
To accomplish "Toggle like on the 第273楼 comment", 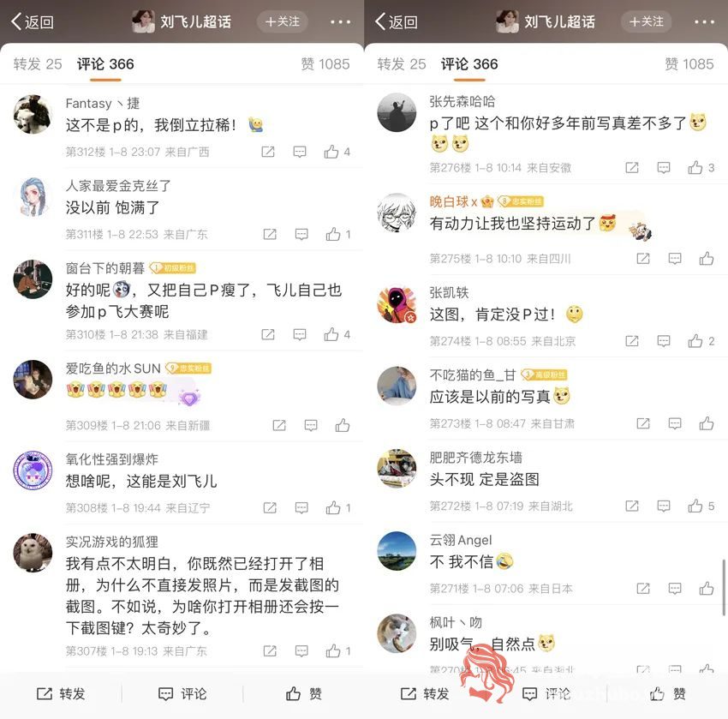I will click(707, 423).
